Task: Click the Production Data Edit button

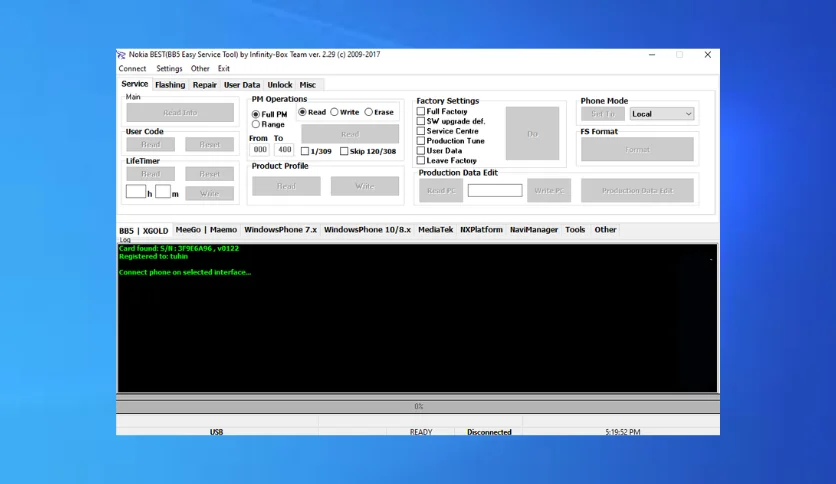Action: [x=638, y=191]
